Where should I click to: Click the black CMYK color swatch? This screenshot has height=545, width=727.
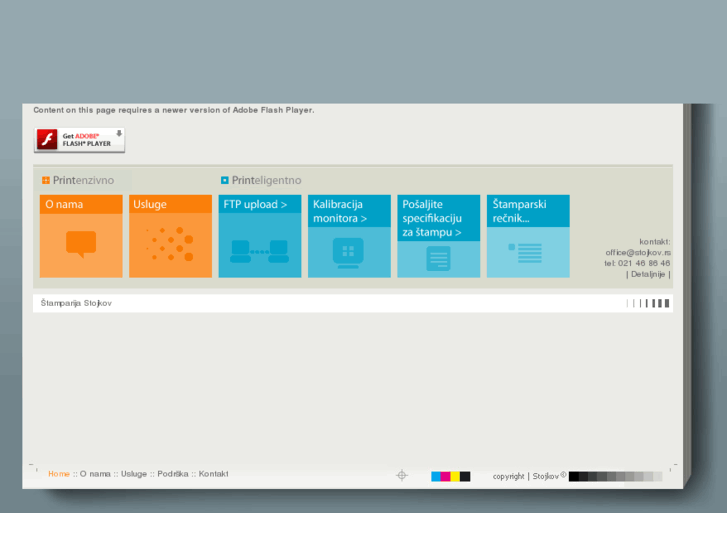pos(465,476)
